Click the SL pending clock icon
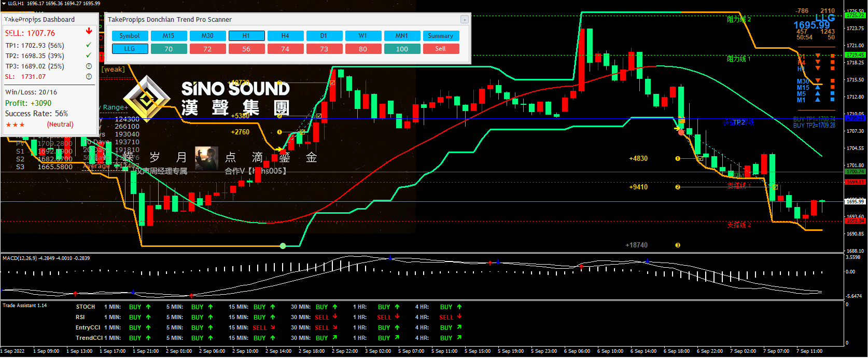 (x=89, y=76)
